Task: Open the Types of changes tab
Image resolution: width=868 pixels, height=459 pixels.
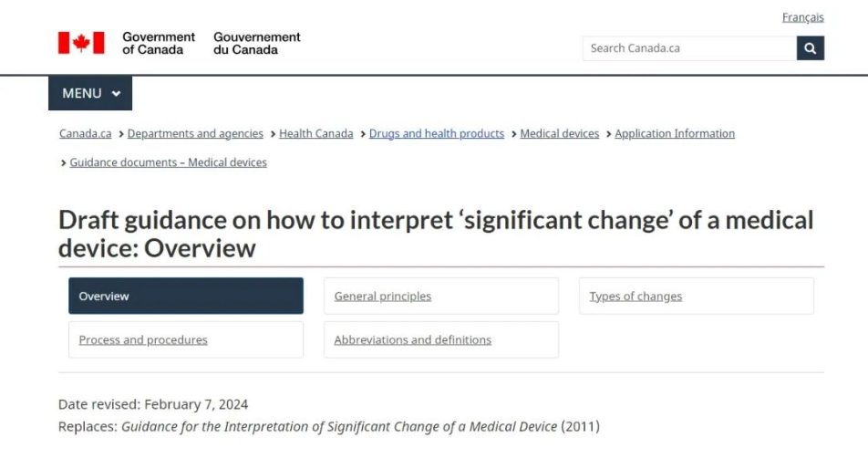Action: tap(696, 296)
